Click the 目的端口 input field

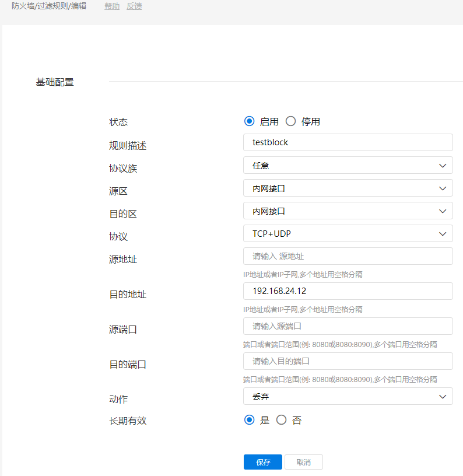click(x=348, y=361)
